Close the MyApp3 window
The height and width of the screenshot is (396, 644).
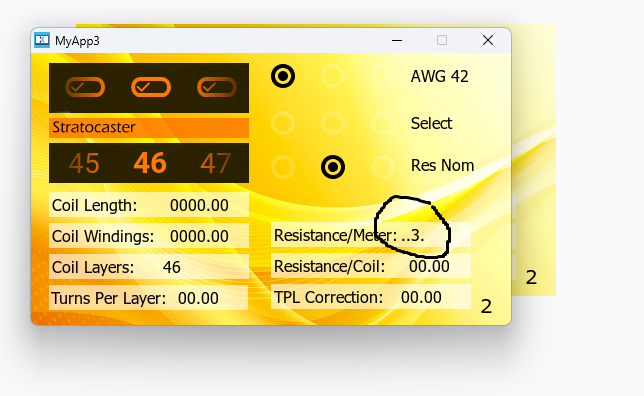click(488, 40)
